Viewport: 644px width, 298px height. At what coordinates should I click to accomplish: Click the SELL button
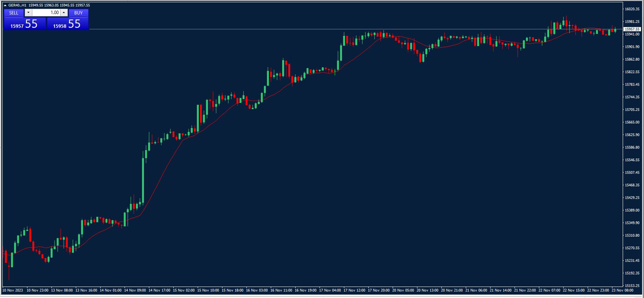tap(14, 13)
